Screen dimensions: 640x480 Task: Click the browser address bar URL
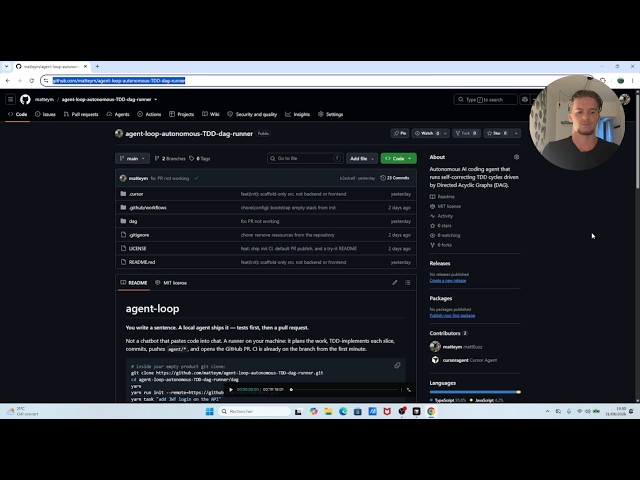click(x=119, y=81)
